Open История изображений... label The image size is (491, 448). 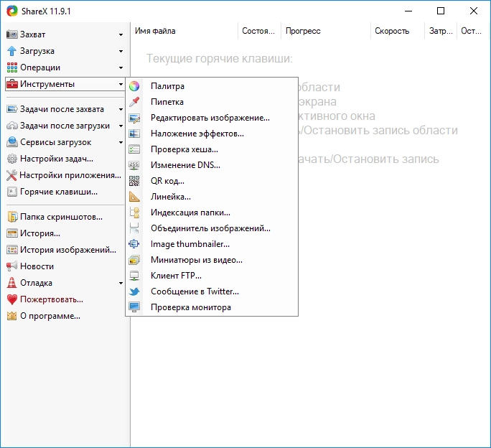click(68, 250)
